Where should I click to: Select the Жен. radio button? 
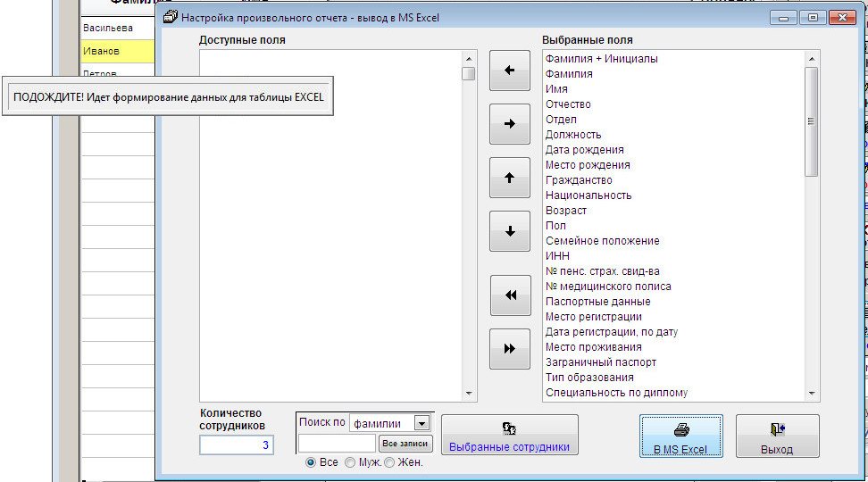pos(389,462)
